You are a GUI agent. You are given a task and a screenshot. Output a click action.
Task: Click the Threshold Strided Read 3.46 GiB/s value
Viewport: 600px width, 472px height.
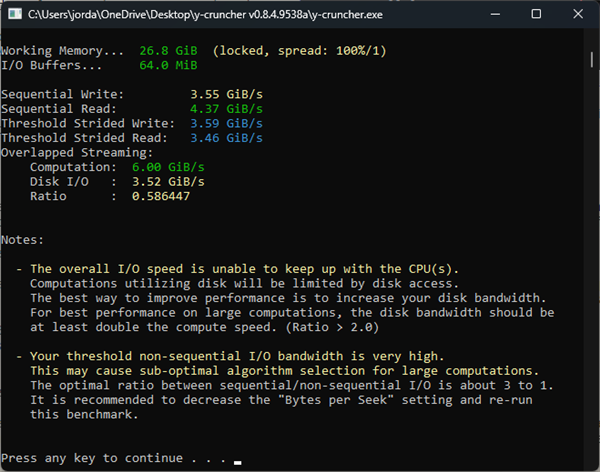pyautogui.click(x=227, y=138)
